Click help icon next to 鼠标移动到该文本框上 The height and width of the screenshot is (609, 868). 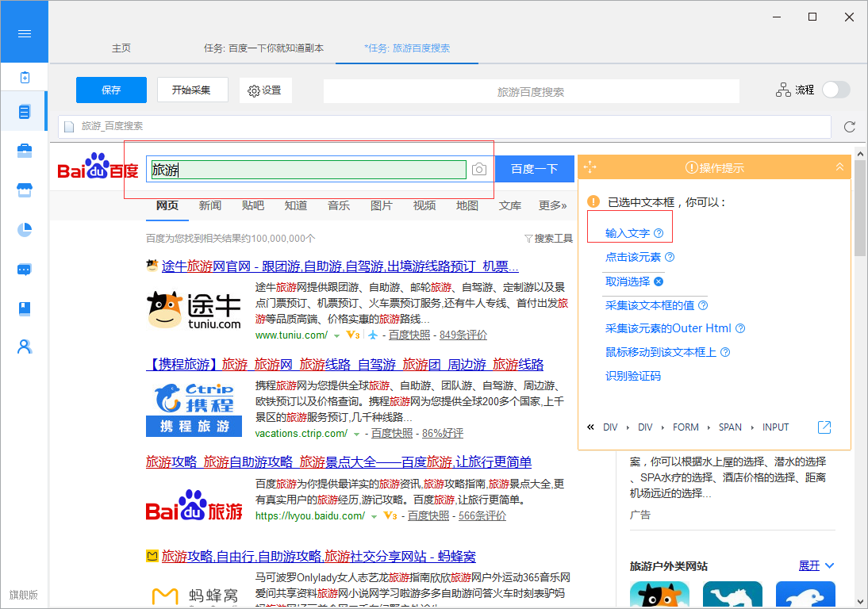pyautogui.click(x=725, y=352)
